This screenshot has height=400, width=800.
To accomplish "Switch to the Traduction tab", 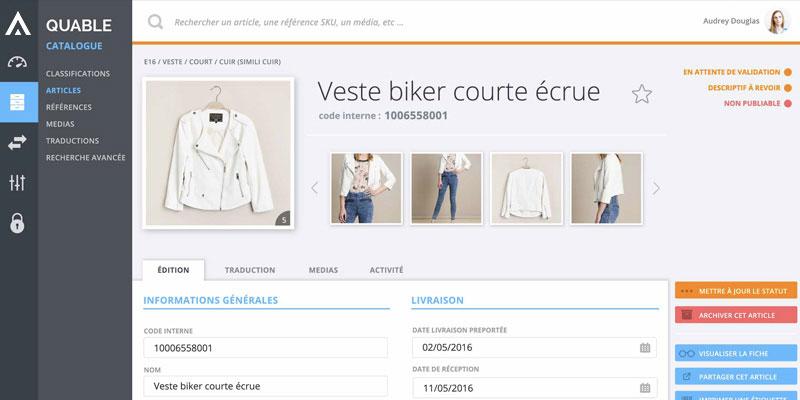I will pyautogui.click(x=249, y=270).
